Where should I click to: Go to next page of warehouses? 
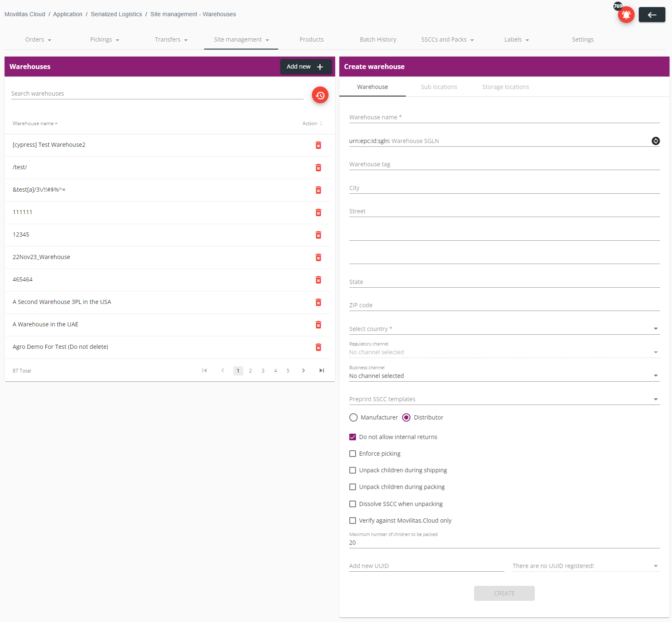click(x=304, y=370)
